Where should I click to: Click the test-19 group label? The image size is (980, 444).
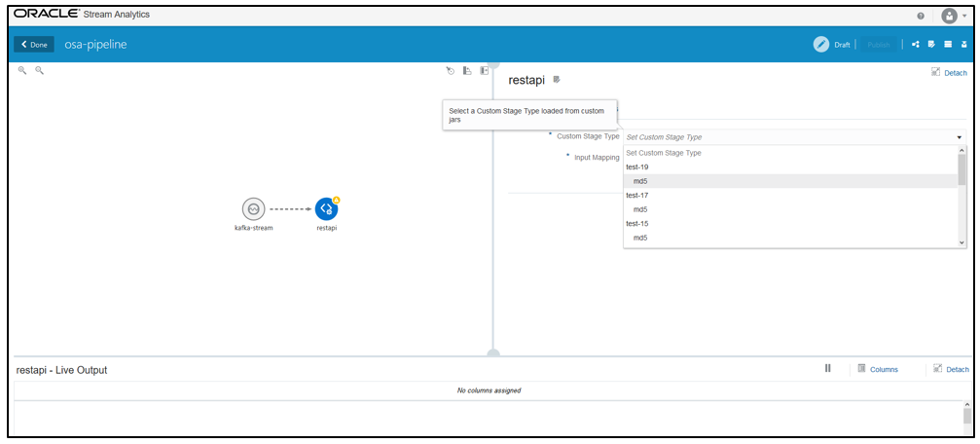click(636, 166)
